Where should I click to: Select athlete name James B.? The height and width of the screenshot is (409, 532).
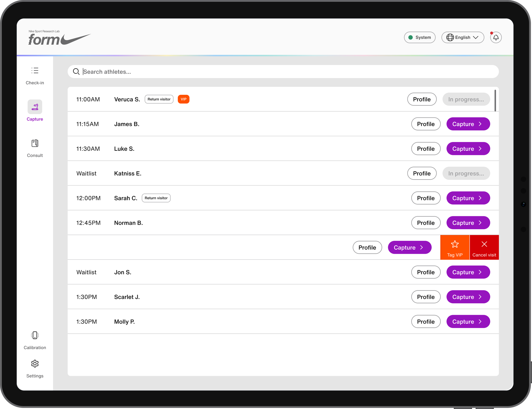tap(127, 124)
